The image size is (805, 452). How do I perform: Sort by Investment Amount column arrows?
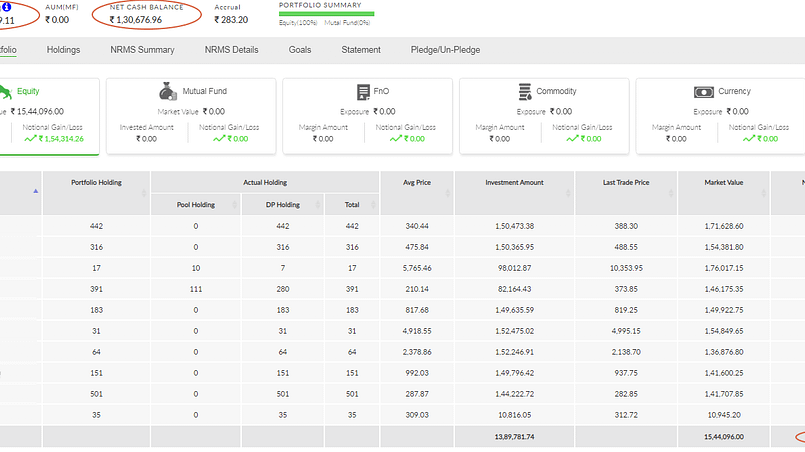pyautogui.click(x=568, y=193)
